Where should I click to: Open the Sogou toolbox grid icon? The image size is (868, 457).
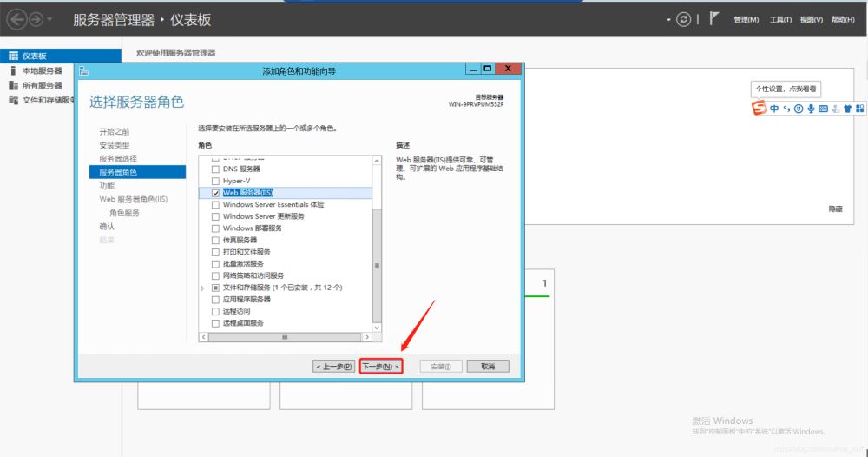[859, 109]
